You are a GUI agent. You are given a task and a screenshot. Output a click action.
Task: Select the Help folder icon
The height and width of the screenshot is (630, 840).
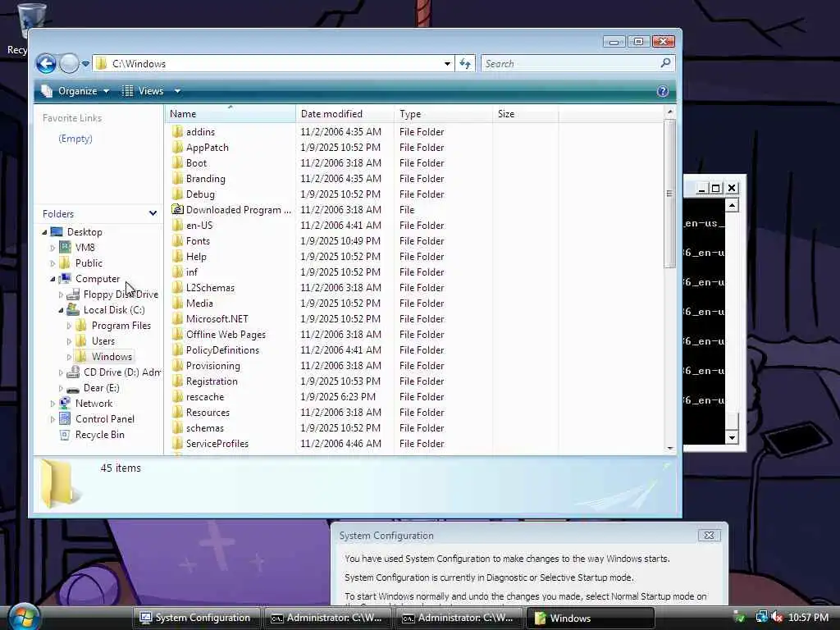point(177,257)
